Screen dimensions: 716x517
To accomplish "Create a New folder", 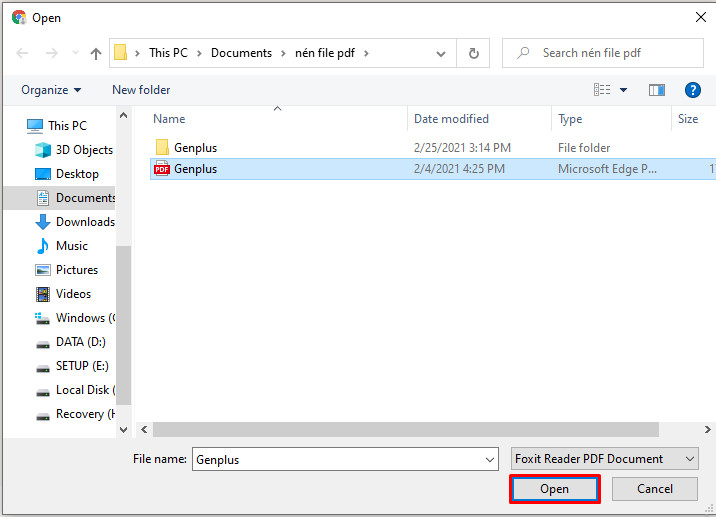I will 141,90.
